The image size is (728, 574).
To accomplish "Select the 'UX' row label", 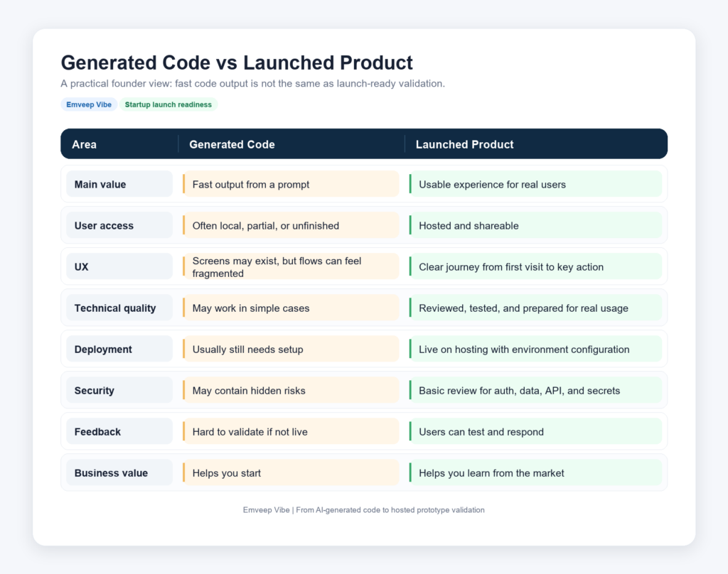I will coord(119,267).
